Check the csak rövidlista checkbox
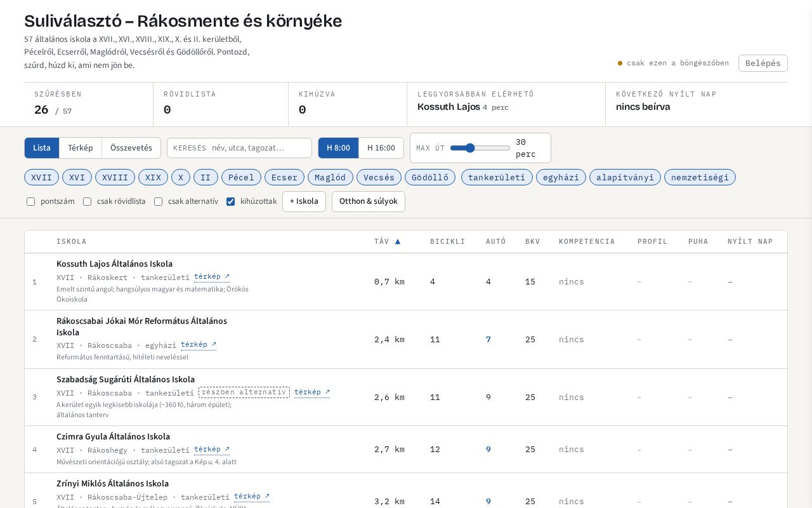812x508 pixels. click(88, 201)
